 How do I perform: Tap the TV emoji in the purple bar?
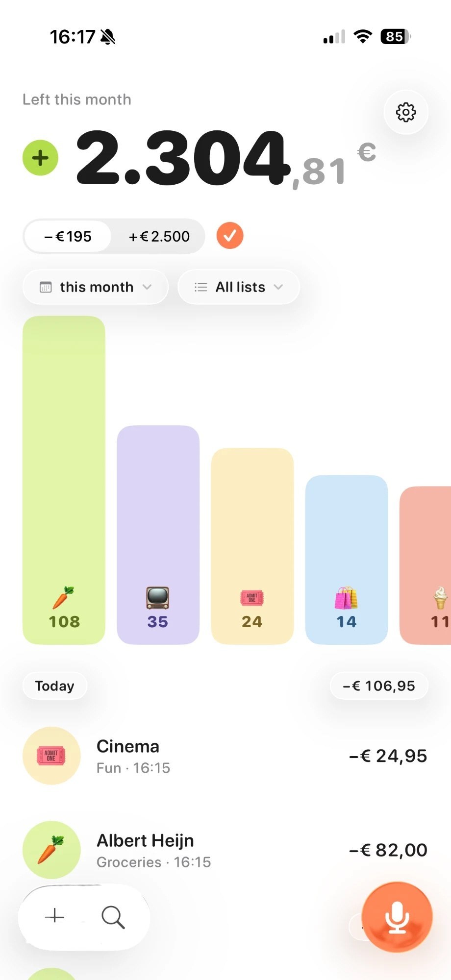[158, 598]
